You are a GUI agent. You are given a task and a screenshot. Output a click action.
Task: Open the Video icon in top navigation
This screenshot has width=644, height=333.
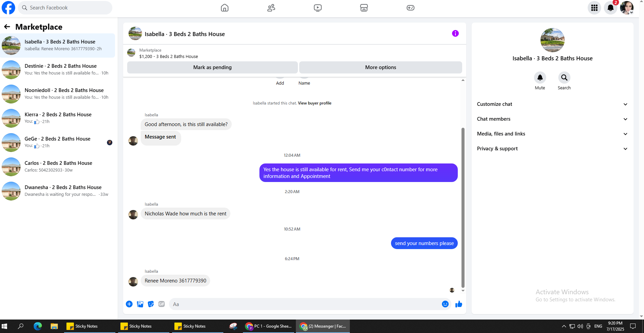coord(318,8)
